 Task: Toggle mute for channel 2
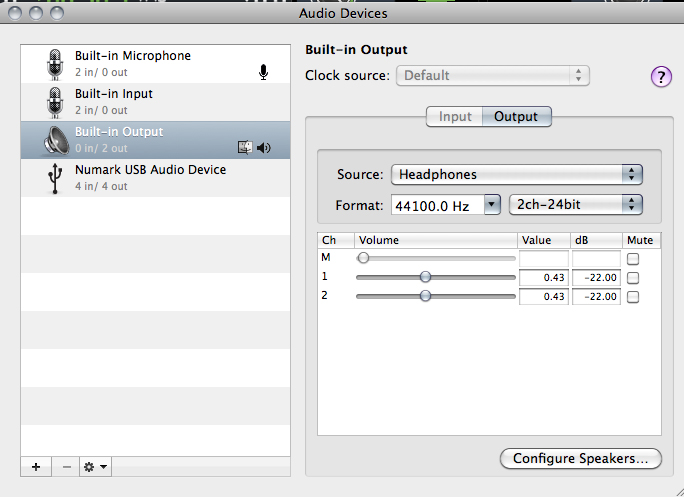(632, 297)
